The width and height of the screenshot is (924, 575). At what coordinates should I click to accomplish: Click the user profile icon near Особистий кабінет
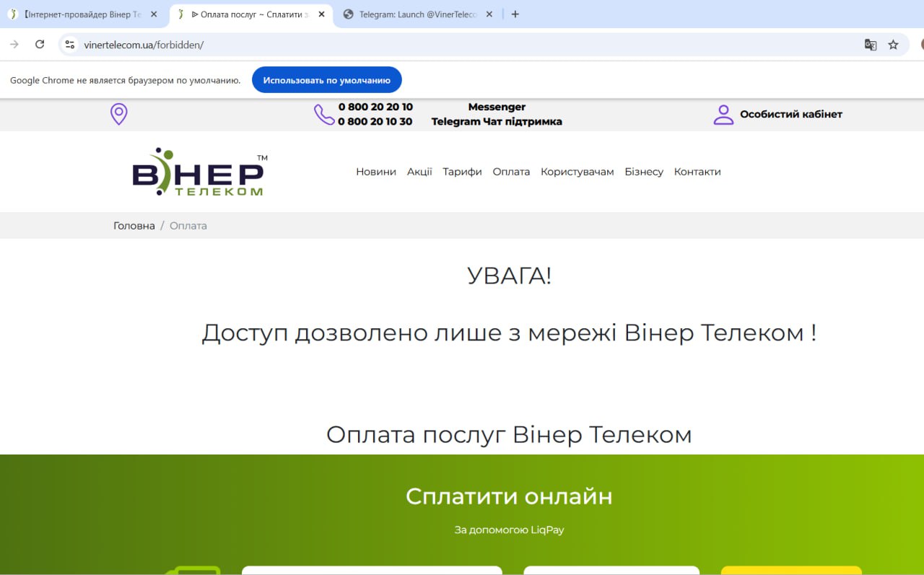[x=723, y=114]
